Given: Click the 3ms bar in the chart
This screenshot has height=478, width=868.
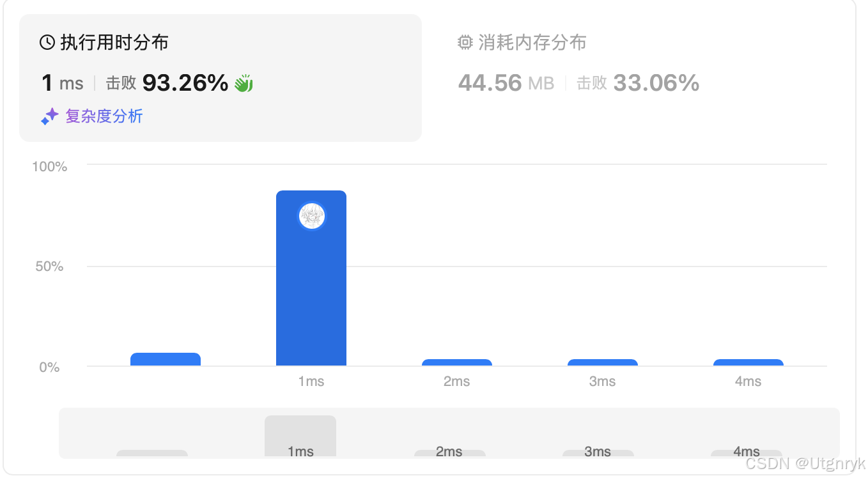Looking at the screenshot, I should (x=603, y=363).
